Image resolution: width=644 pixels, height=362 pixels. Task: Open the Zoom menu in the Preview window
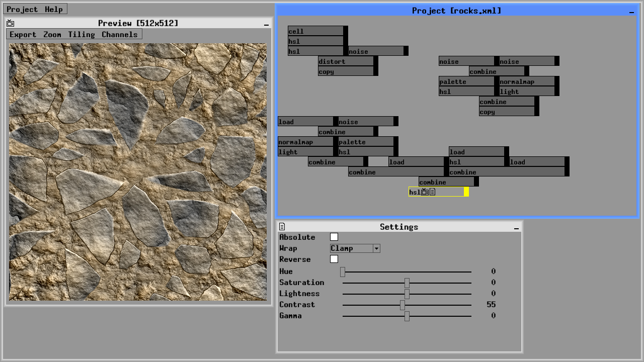pos(51,34)
